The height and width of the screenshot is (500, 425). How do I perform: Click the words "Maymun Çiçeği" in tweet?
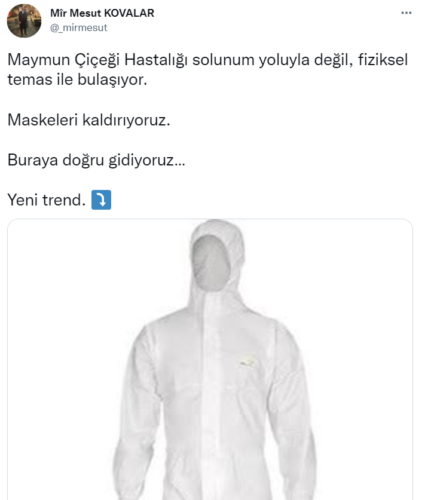[63, 61]
